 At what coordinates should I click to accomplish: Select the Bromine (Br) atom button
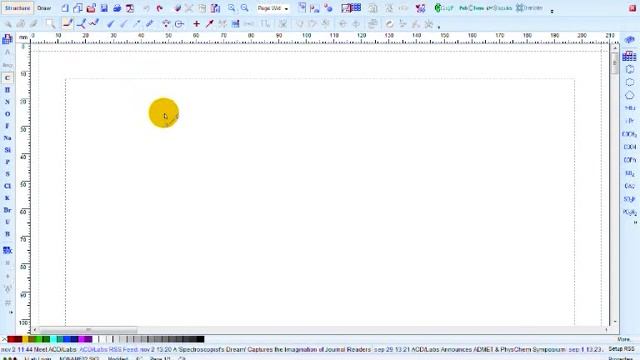tap(7, 210)
